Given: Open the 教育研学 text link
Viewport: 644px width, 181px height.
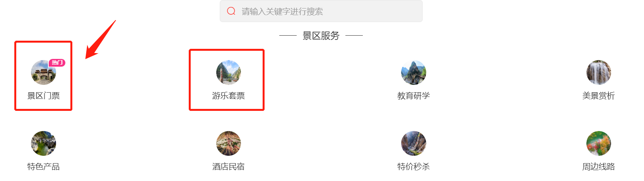Looking at the screenshot, I should 413,96.
